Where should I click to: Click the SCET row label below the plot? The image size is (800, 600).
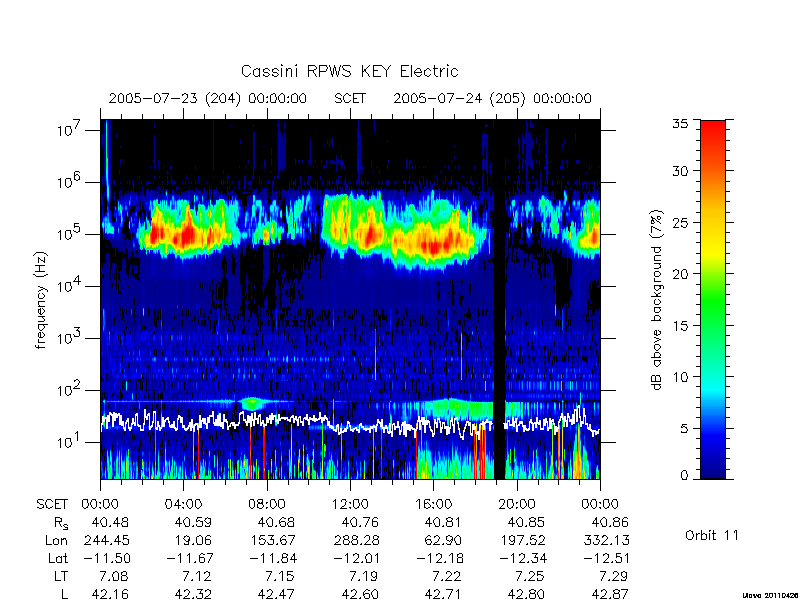click(x=52, y=504)
